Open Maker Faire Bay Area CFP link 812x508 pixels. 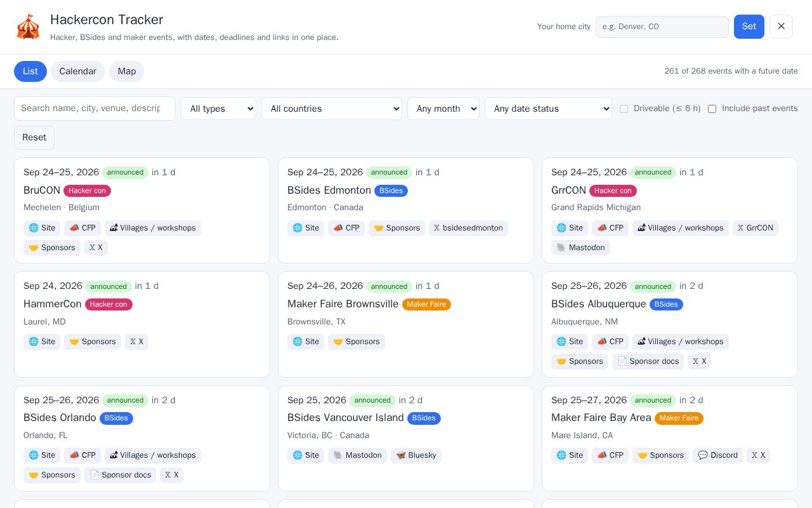coord(610,455)
